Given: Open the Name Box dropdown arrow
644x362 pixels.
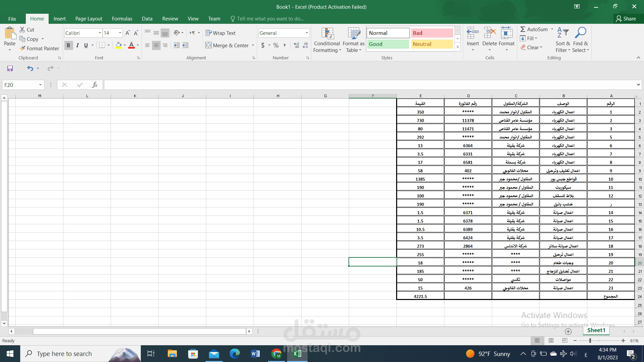Looking at the screenshot, I should click(x=40, y=85).
